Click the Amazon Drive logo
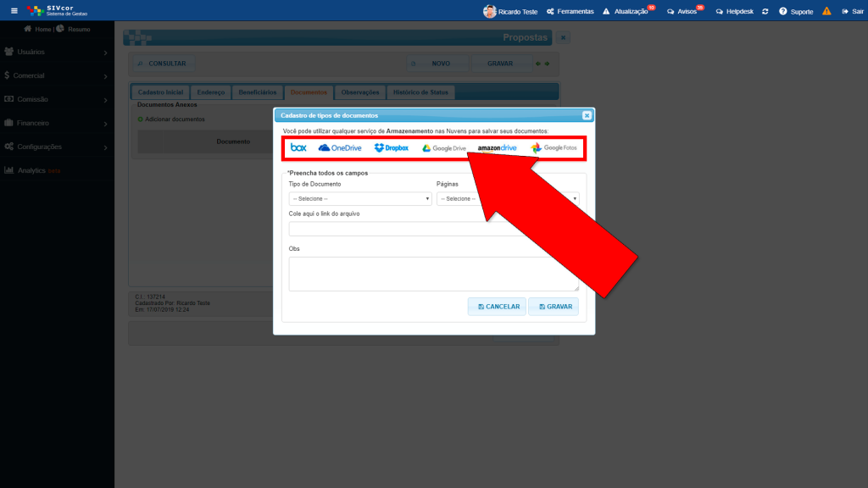 [497, 148]
